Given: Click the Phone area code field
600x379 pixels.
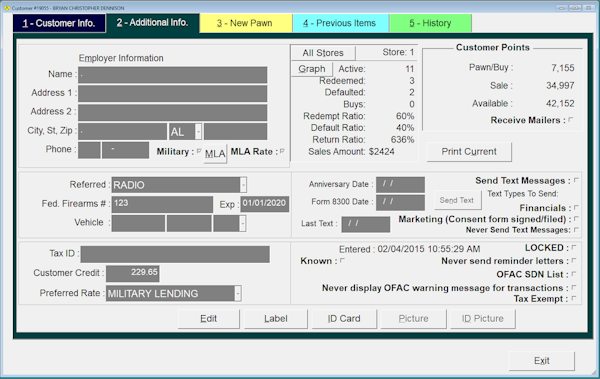Looking at the screenshot, I should 89,150.
